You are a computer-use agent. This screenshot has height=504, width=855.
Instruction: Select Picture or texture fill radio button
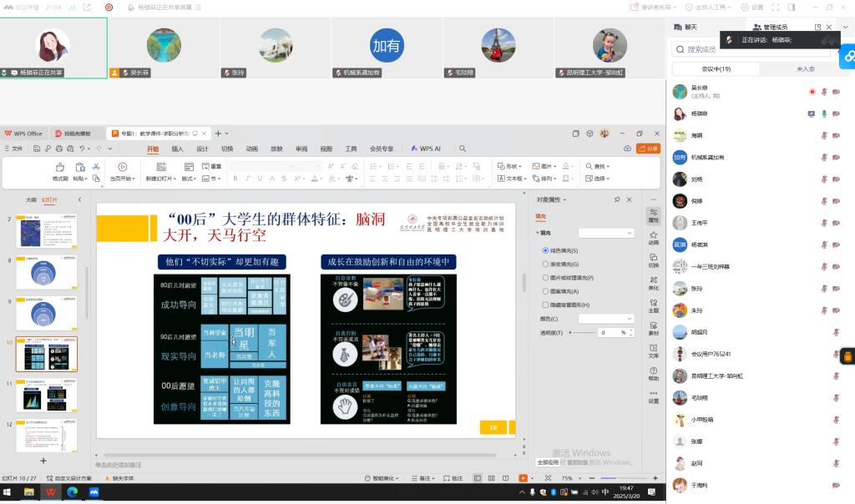coord(545,278)
